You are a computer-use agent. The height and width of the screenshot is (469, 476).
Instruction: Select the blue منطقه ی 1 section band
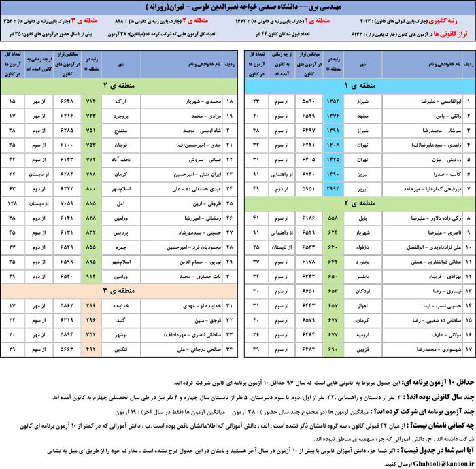(354, 86)
